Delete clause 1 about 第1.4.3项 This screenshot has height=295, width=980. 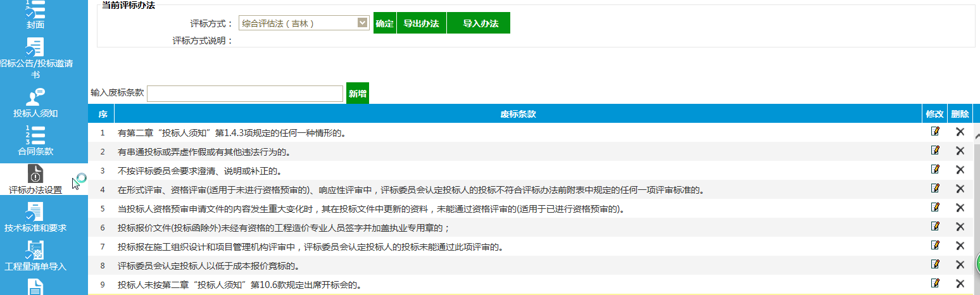tap(960, 132)
